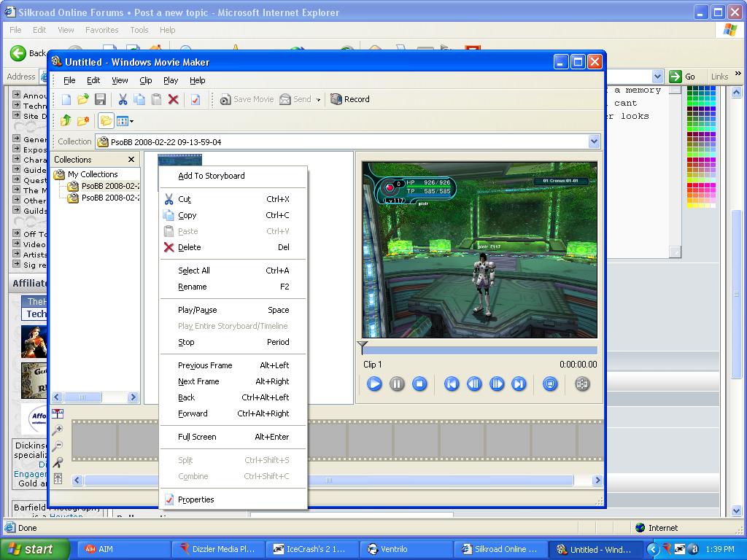Viewport: 747px width, 560px height.
Task: Click the Save Project disk icon
Action: point(101,99)
